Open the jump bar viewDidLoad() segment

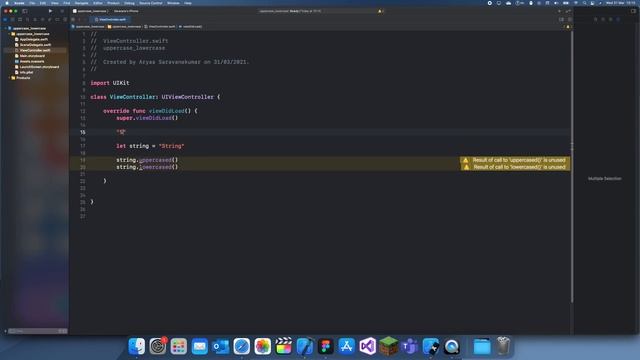coord(191,27)
